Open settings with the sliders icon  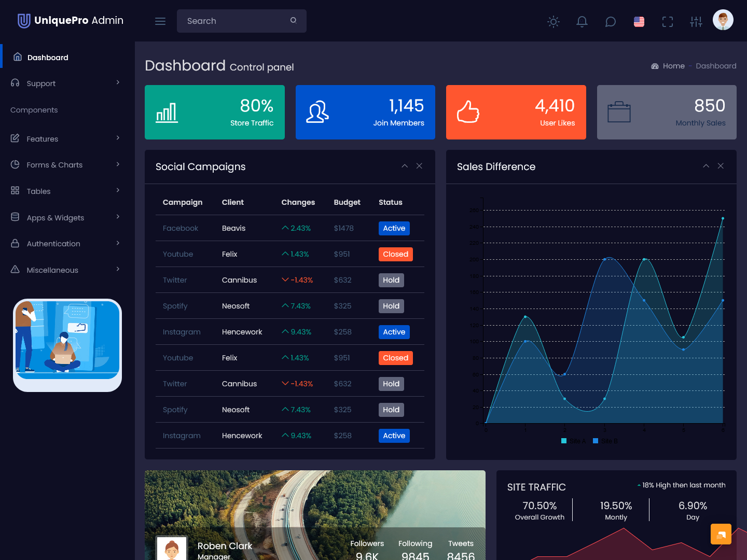pos(696,22)
